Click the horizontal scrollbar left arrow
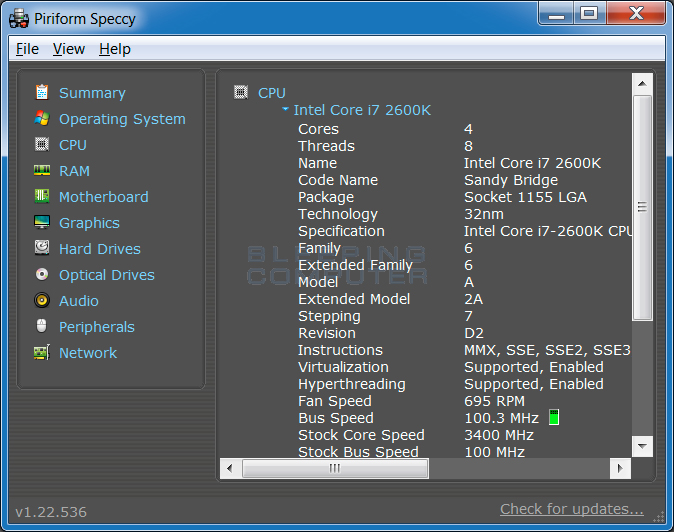674x532 pixels. [x=229, y=468]
